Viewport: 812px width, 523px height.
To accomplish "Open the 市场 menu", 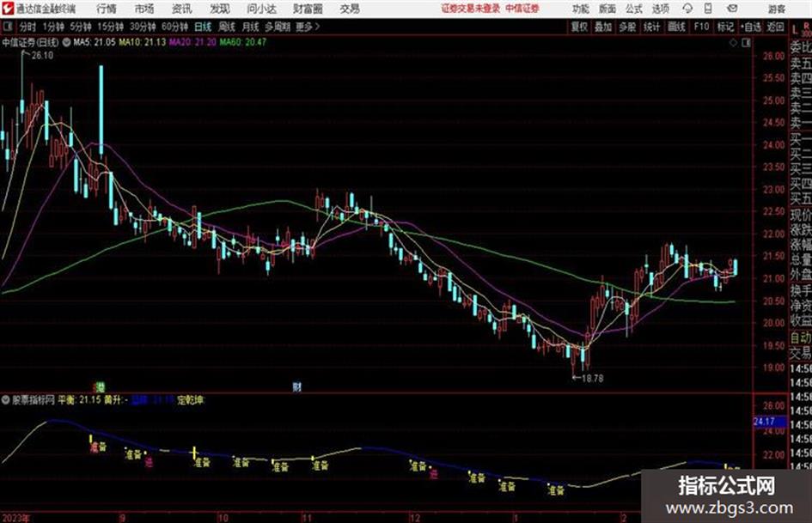I will tap(144, 9).
